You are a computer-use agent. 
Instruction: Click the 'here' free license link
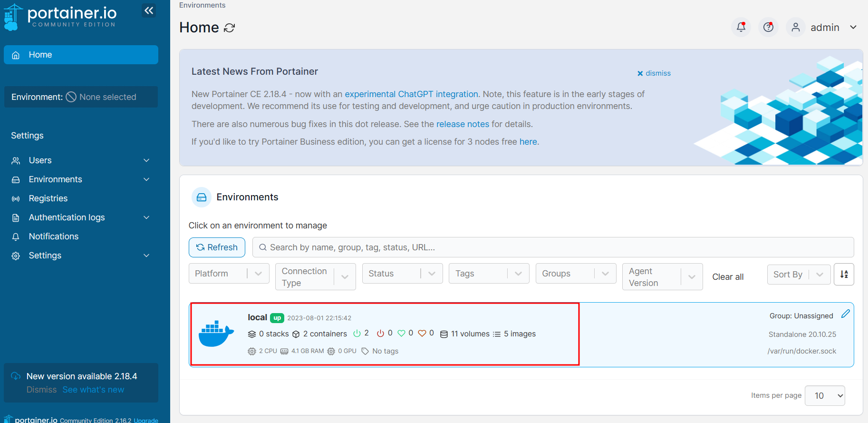528,142
